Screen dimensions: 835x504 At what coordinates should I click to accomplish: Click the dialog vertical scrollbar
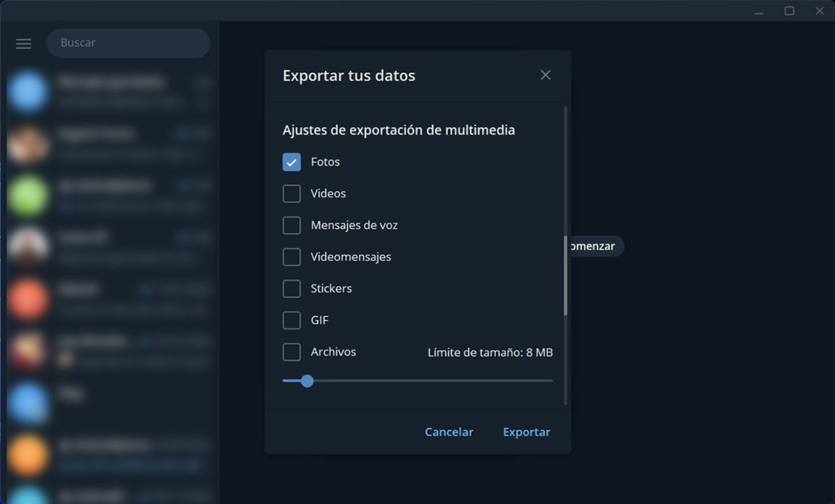click(565, 276)
